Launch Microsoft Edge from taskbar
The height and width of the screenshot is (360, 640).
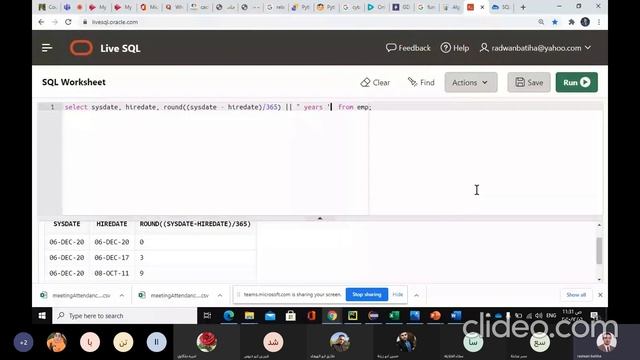coord(229,316)
